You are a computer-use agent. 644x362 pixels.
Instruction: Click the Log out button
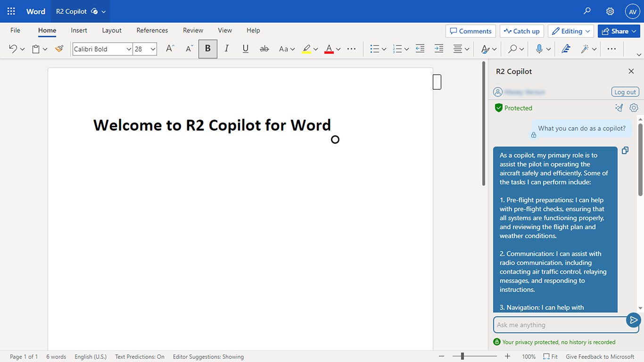pos(625,92)
